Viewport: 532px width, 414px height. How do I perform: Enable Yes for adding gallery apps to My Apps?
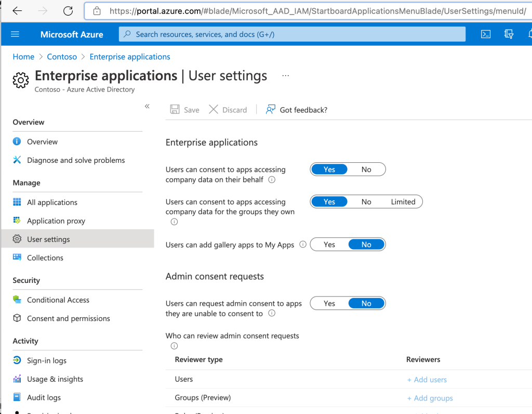(x=329, y=244)
